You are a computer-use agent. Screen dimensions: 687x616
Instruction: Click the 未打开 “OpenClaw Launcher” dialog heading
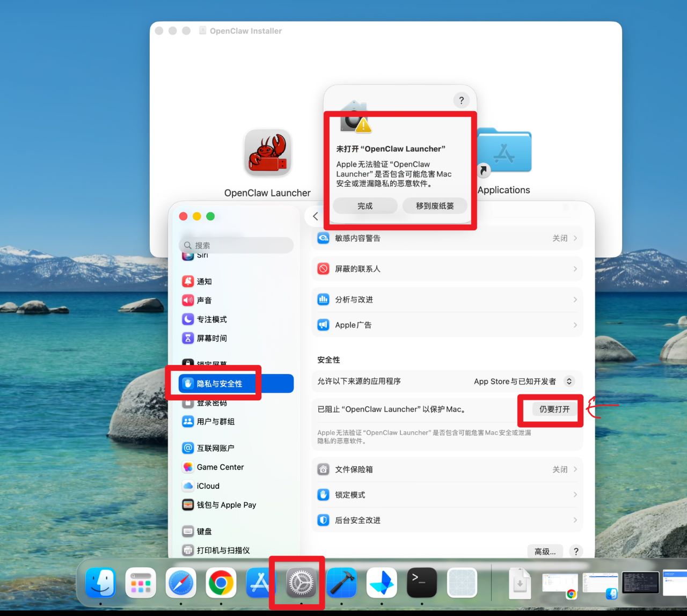[391, 149]
